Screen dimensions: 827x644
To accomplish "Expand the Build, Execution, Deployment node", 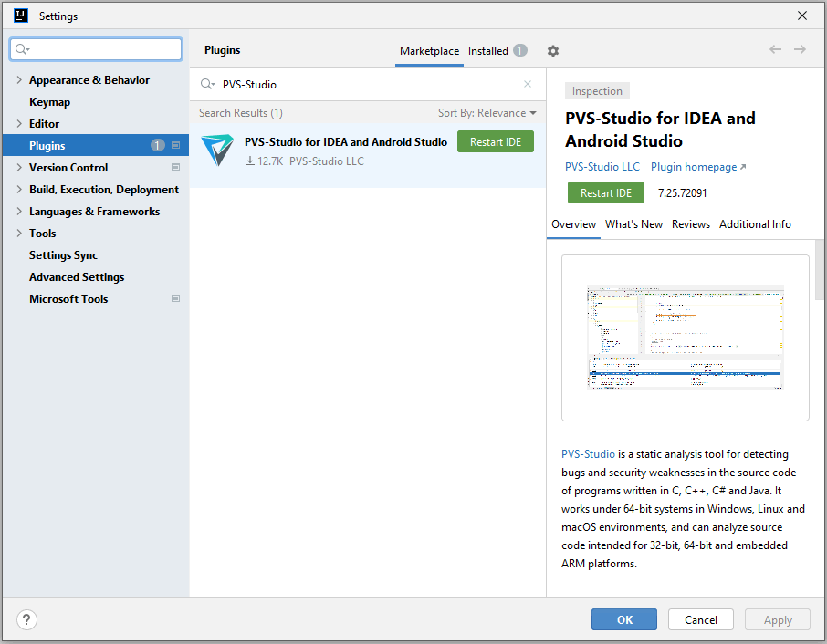I will [19, 190].
